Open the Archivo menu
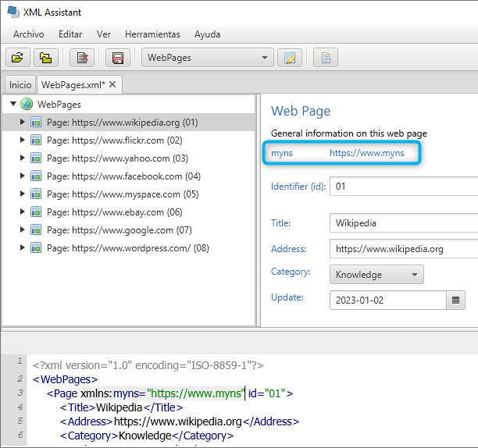The image size is (478, 448). click(x=29, y=34)
